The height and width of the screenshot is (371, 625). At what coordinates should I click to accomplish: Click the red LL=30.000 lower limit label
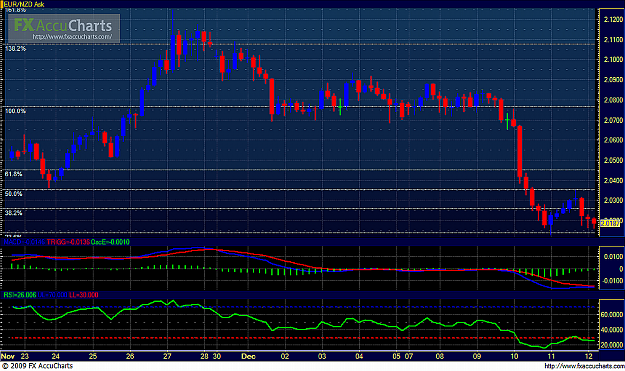click(x=84, y=295)
